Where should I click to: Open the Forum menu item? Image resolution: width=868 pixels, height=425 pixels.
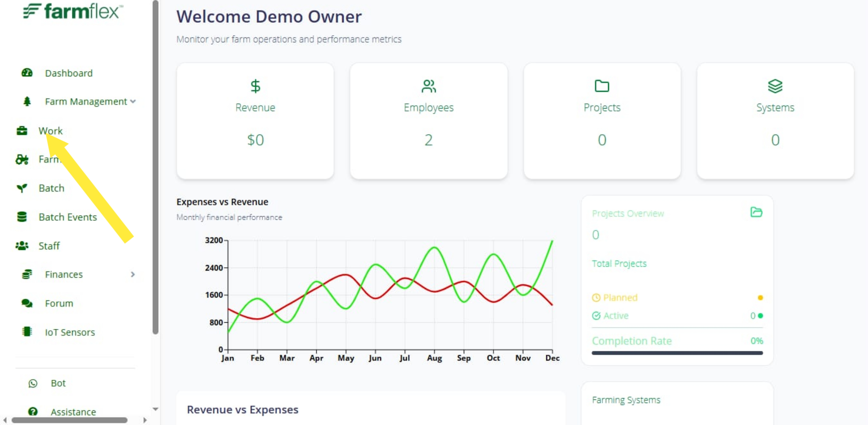click(59, 303)
